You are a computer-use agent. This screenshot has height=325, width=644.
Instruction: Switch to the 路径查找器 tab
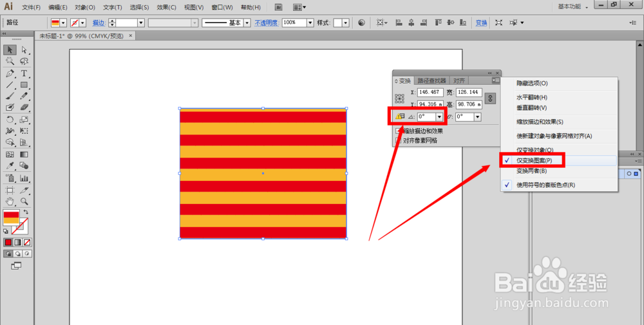(431, 81)
